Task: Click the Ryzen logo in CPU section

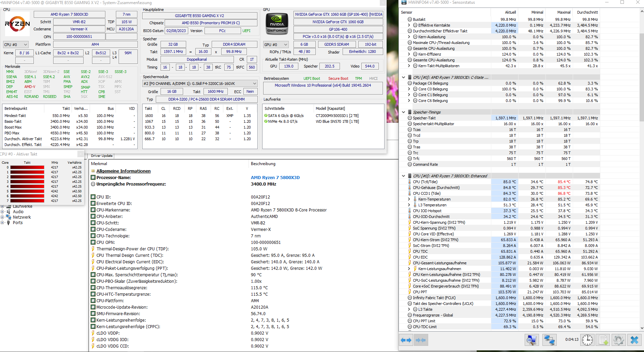Action: pyautogui.click(x=17, y=24)
